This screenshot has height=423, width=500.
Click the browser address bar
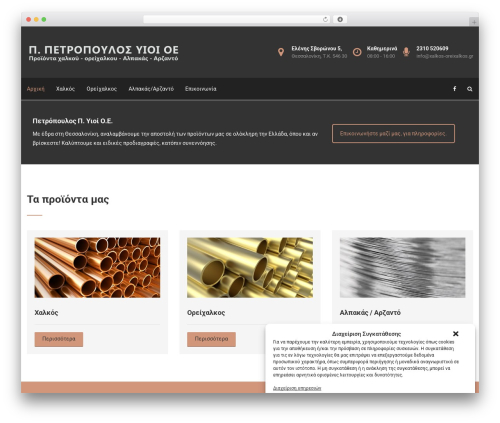click(x=236, y=19)
